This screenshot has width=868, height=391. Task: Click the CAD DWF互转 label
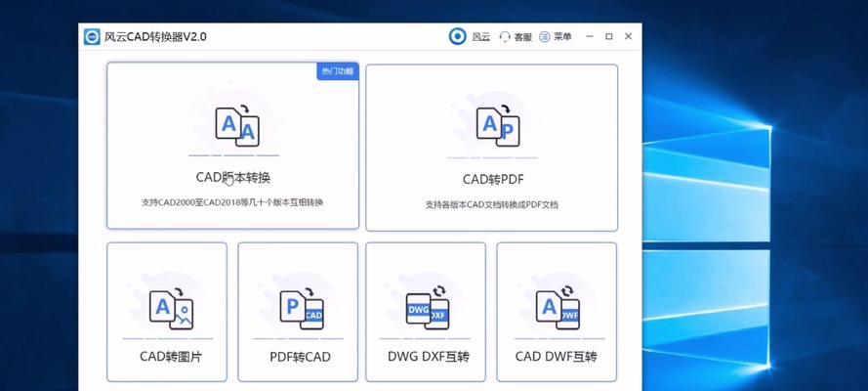(557, 357)
